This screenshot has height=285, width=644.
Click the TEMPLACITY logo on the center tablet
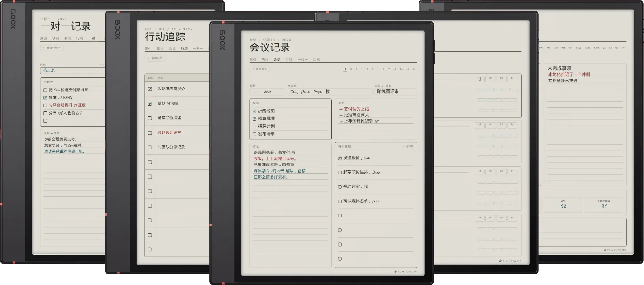(x=407, y=272)
